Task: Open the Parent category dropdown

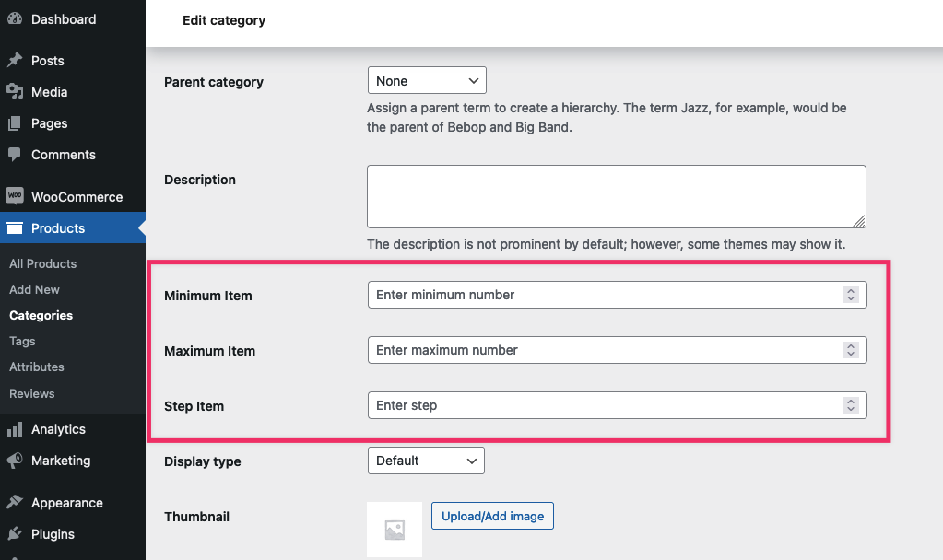Action: click(427, 80)
